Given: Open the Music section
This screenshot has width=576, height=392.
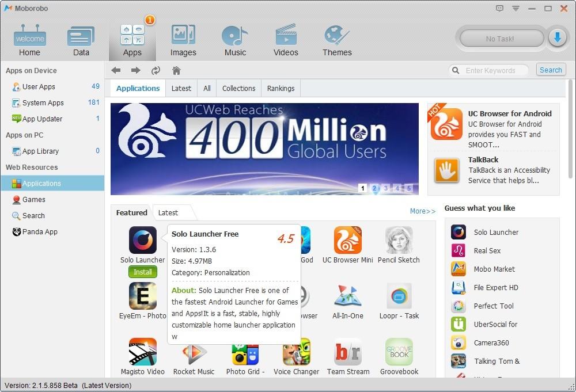Looking at the screenshot, I should (235, 40).
